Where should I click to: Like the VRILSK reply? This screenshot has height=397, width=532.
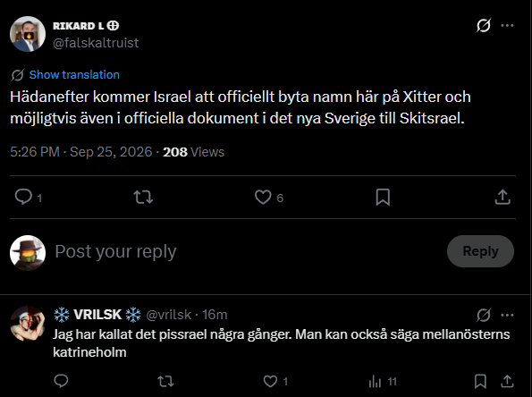270,382
